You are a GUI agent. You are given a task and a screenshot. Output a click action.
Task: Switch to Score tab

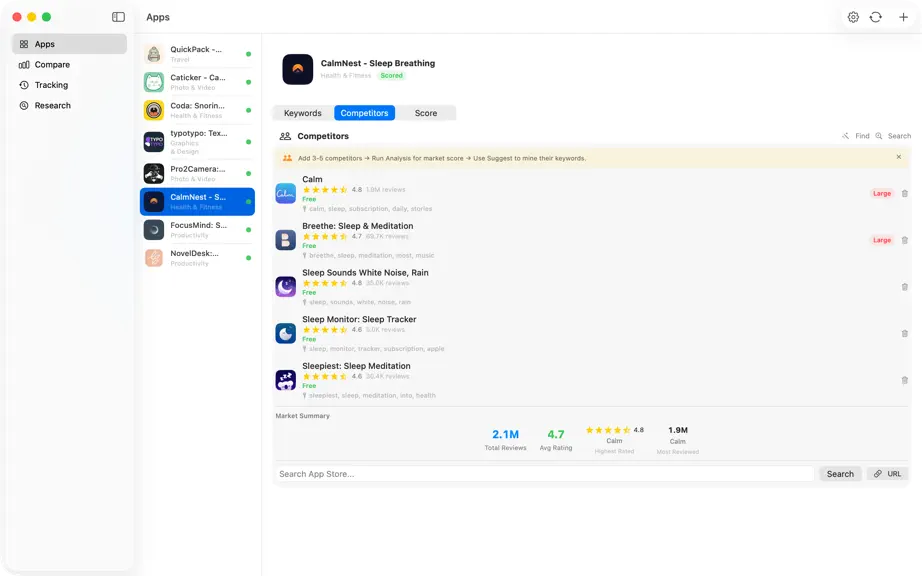(x=426, y=113)
